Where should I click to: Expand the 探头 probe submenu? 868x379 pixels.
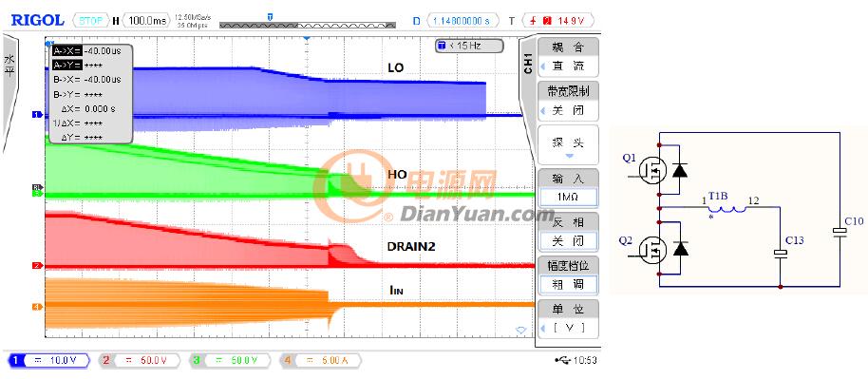(569, 145)
